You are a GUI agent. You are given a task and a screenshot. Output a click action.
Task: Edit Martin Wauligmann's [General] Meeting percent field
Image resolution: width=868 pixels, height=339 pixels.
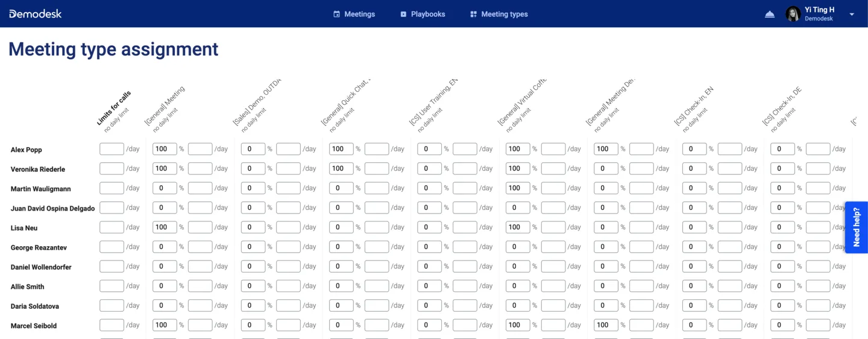(x=165, y=188)
